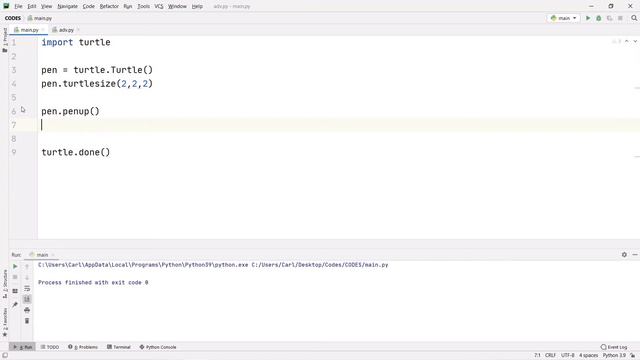Image resolution: width=640 pixels, height=360 pixels.
Task: Open the TODO tool window
Action: click(x=50, y=347)
